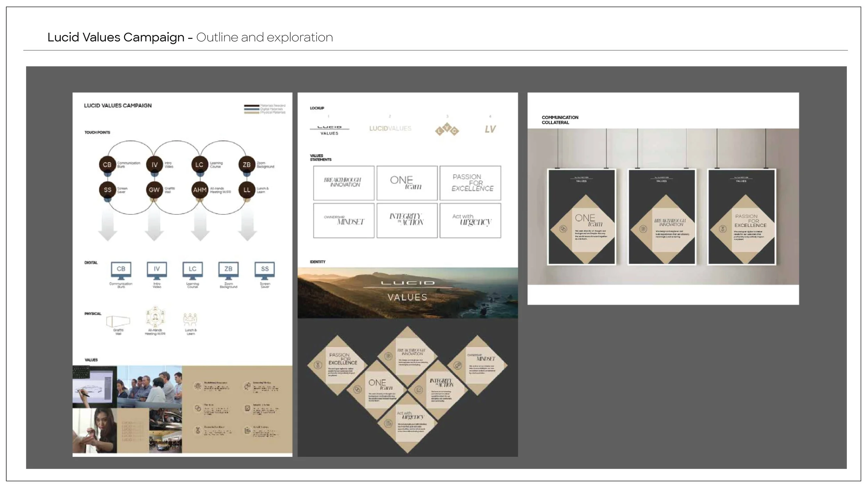The height and width of the screenshot is (488, 868).
Task: Click the IV Intro Video monitor icon
Action: tap(157, 271)
